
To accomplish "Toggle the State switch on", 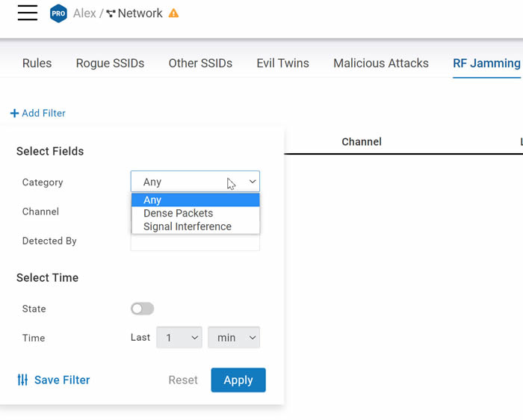I will coord(143,309).
